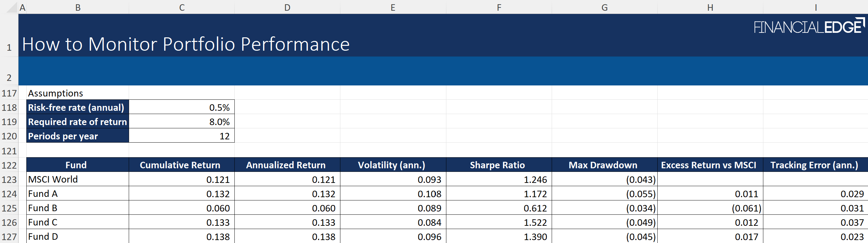The width and height of the screenshot is (868, 243).
Task: Select Fund D's tracking error 0.023
Action: click(815, 237)
